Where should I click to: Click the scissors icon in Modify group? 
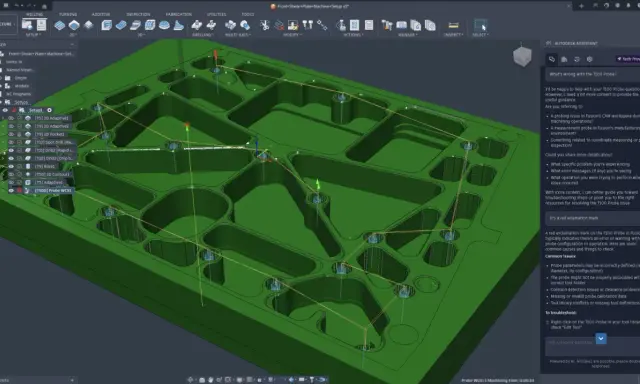click(264, 25)
